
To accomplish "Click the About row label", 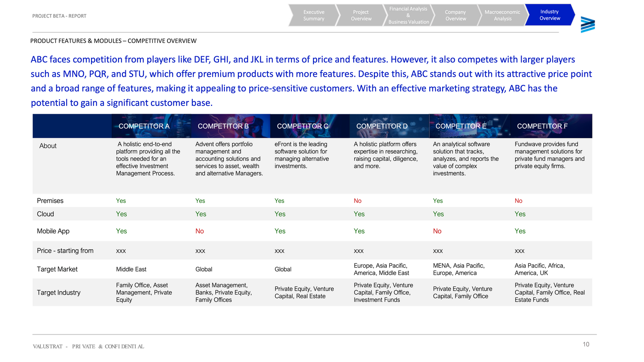I will [x=48, y=146].
